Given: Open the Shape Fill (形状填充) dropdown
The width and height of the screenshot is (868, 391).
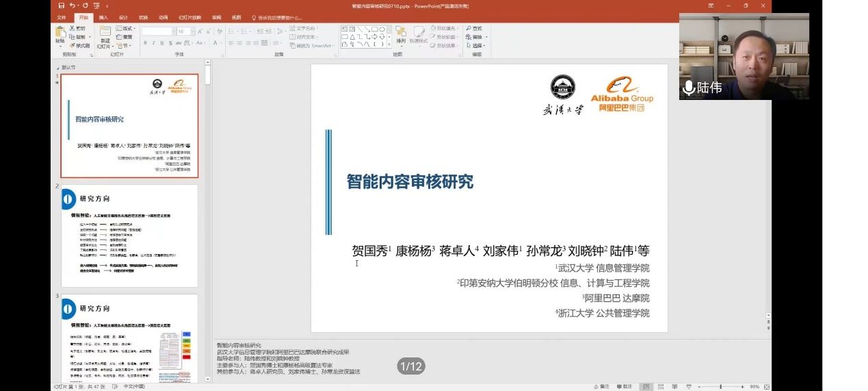Looking at the screenshot, I should [x=445, y=29].
